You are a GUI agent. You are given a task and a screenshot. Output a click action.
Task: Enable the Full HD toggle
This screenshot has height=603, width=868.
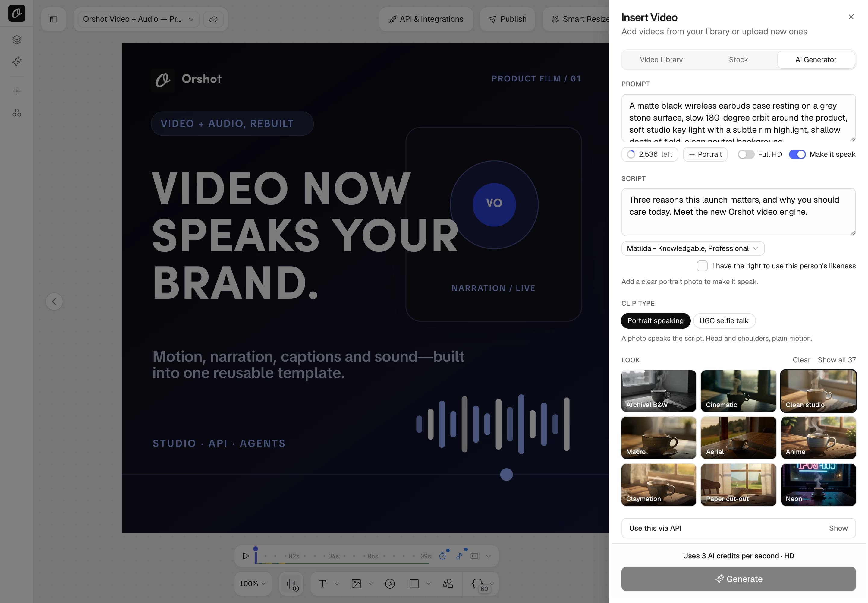(x=746, y=154)
